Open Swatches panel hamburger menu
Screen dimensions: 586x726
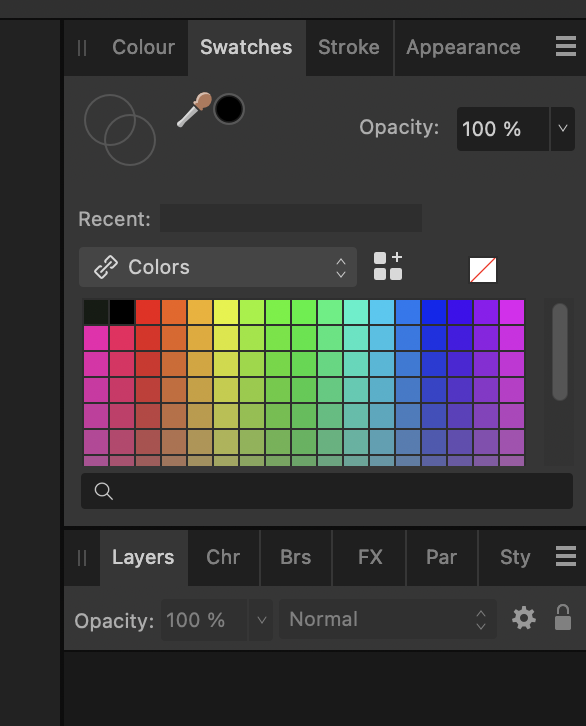coord(566,46)
